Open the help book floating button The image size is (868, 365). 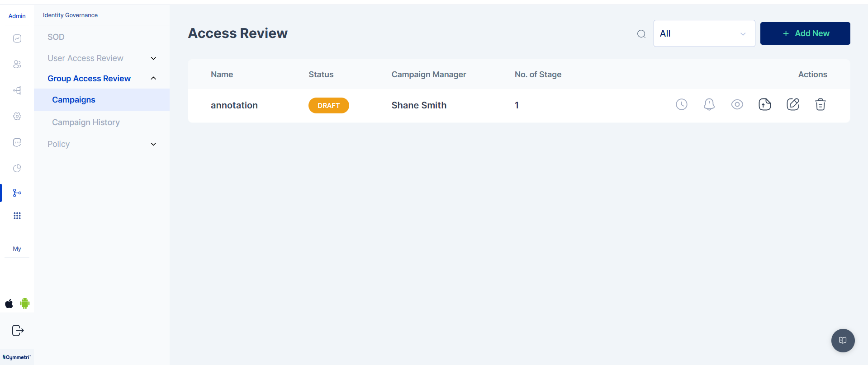(x=842, y=340)
